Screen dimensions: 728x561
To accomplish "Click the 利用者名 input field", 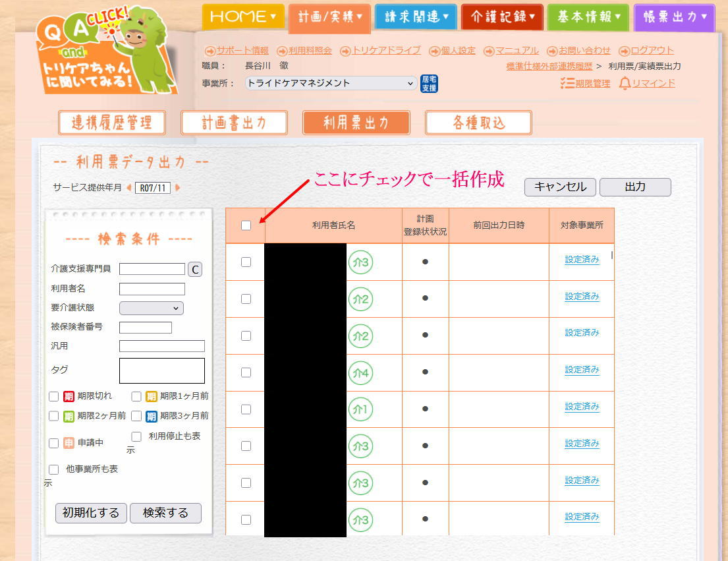I will tap(152, 289).
